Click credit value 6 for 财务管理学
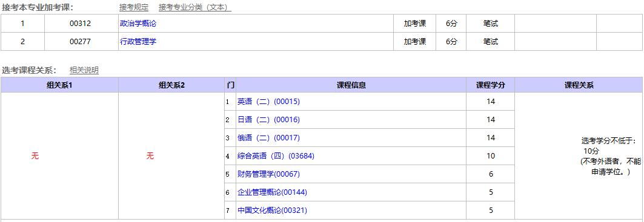Image resolution: width=644 pixels, height=222 pixels. 490,174
